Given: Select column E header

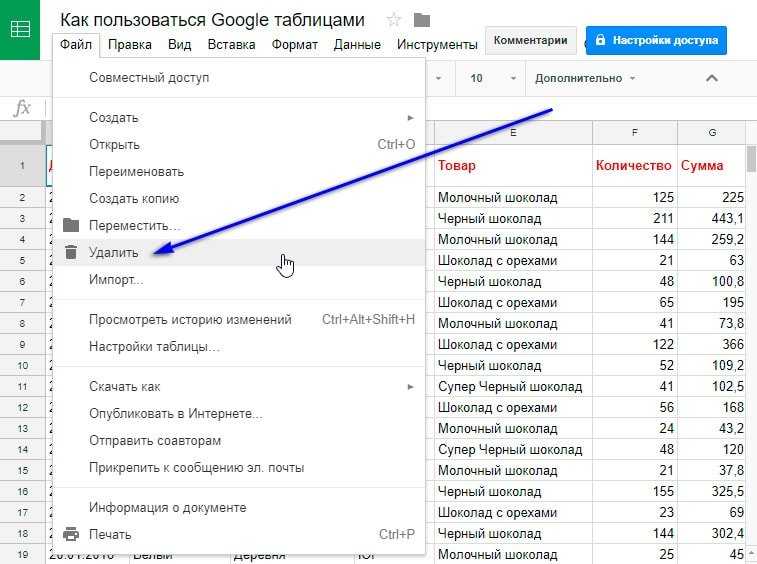Looking at the screenshot, I should (513, 133).
